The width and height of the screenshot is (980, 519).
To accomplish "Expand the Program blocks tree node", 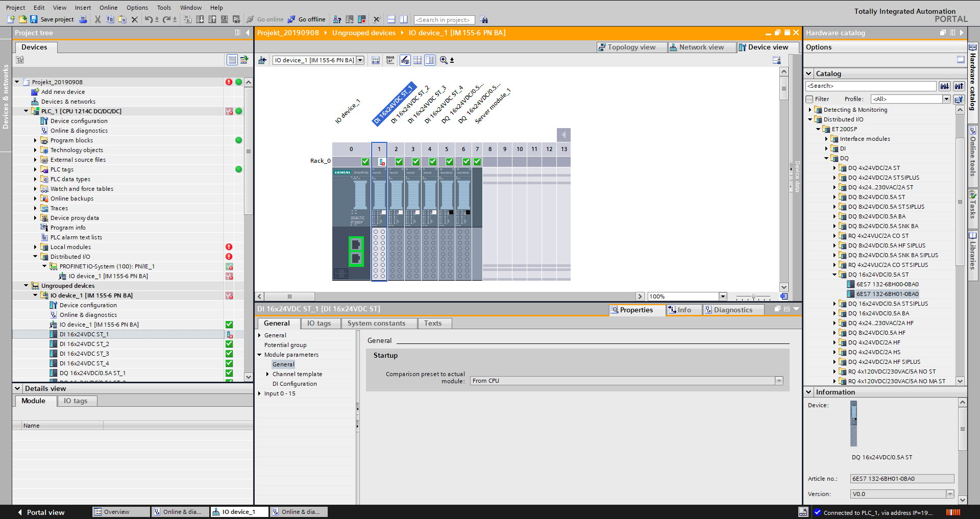I will click(35, 140).
